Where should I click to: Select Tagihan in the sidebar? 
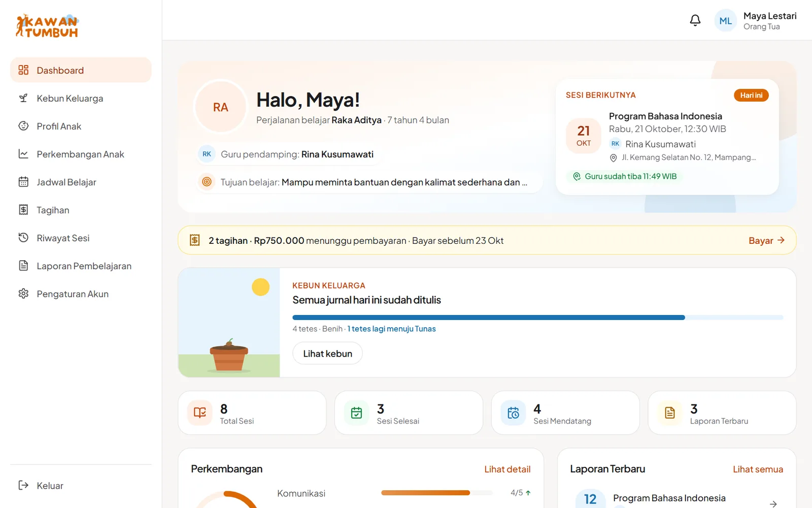click(x=81, y=210)
